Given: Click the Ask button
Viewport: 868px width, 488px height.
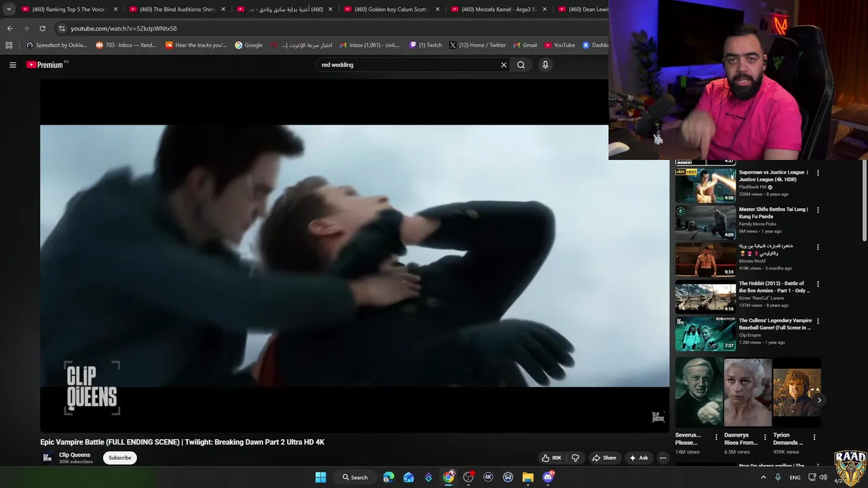Looking at the screenshot, I should [x=639, y=458].
